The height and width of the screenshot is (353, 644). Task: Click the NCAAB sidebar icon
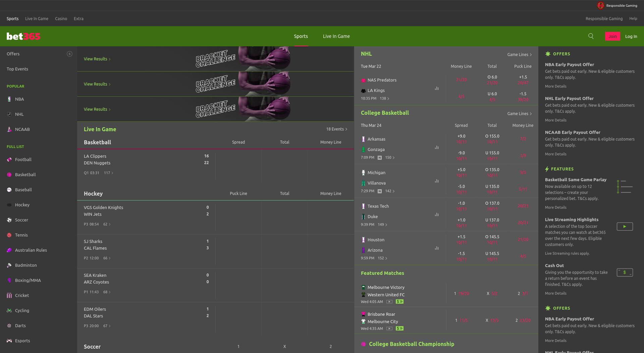tap(9, 130)
